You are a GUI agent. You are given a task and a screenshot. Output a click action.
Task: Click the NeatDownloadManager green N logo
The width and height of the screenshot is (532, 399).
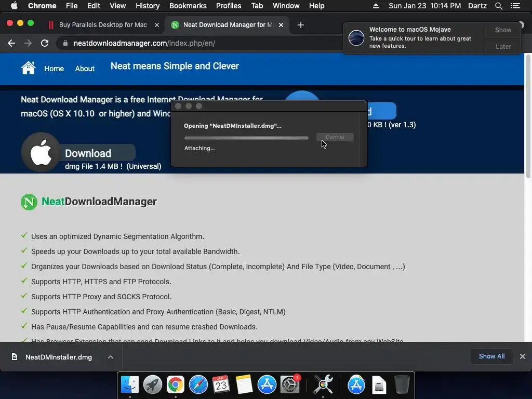pyautogui.click(x=29, y=202)
